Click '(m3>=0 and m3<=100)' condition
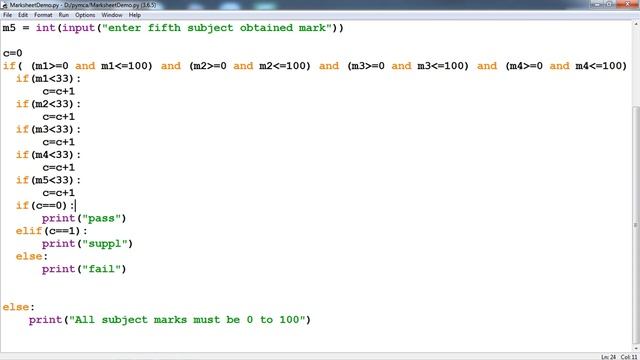Viewport: 640px width, 360px height. click(408, 66)
